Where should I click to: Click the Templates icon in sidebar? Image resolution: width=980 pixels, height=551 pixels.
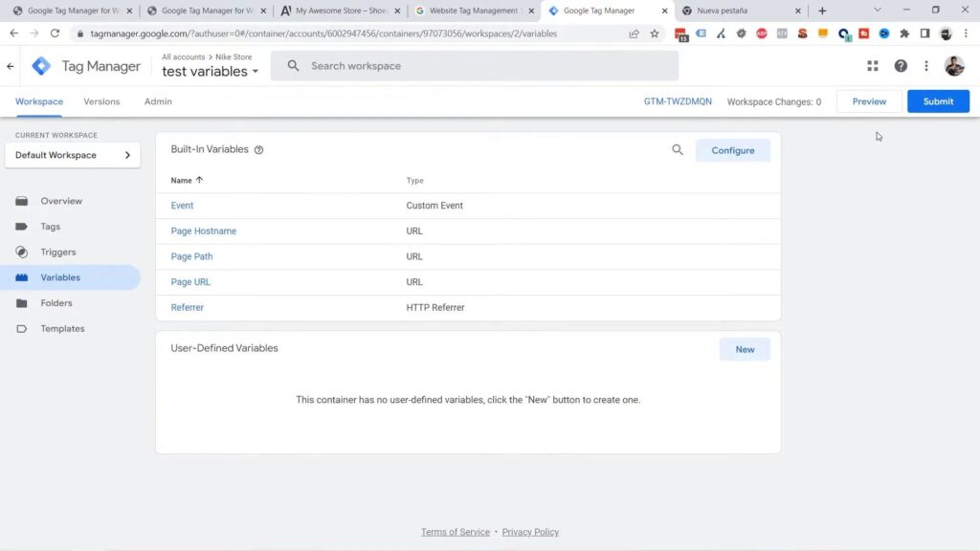22,329
